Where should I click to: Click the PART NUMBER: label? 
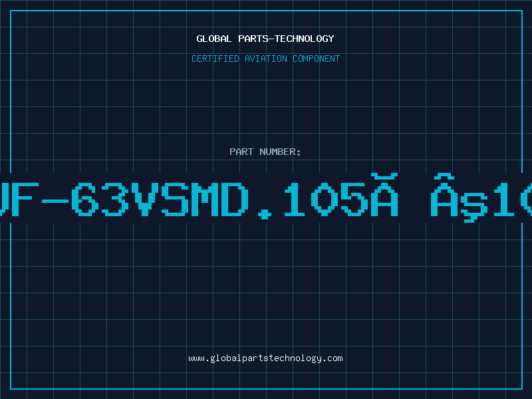[x=265, y=152]
